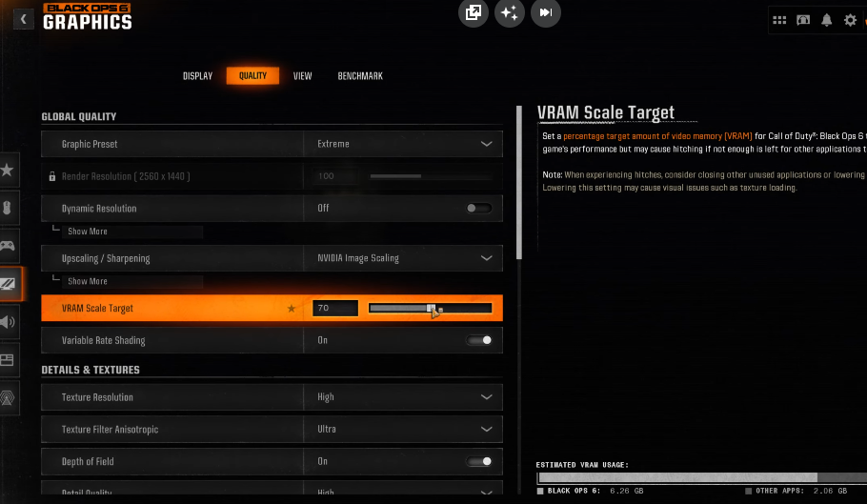Open the Controller settings category
867x504 pixels.
(x=8, y=246)
